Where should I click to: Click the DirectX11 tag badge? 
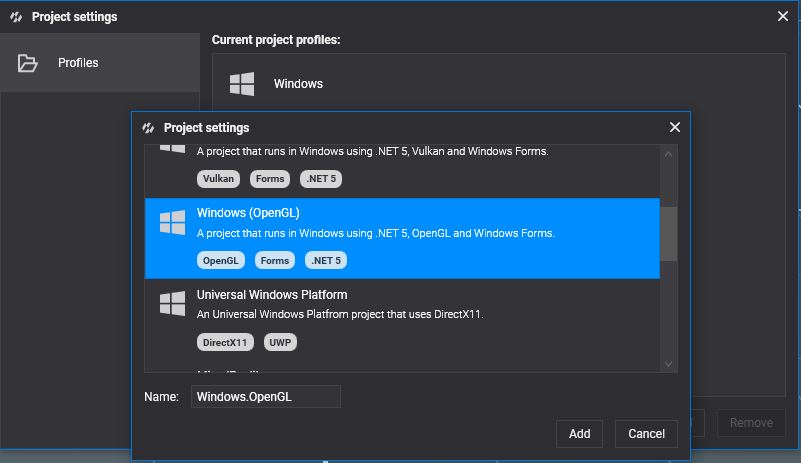click(225, 342)
